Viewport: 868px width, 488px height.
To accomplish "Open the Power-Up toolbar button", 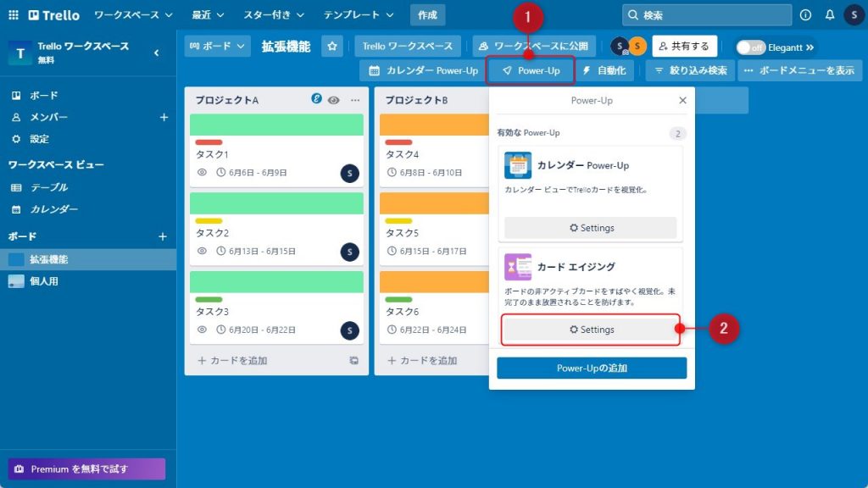I will [531, 71].
